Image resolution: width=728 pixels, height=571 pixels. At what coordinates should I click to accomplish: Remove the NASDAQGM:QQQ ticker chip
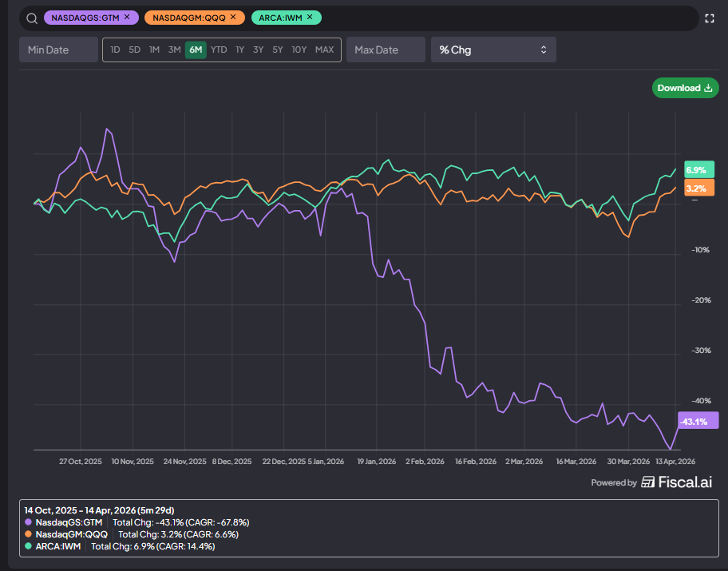pos(233,18)
